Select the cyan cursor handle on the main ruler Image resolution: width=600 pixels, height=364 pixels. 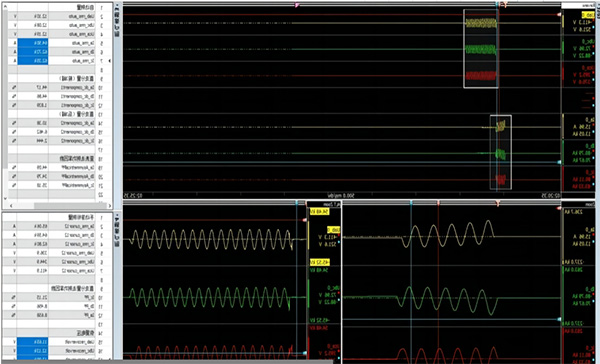tap(497, 5)
